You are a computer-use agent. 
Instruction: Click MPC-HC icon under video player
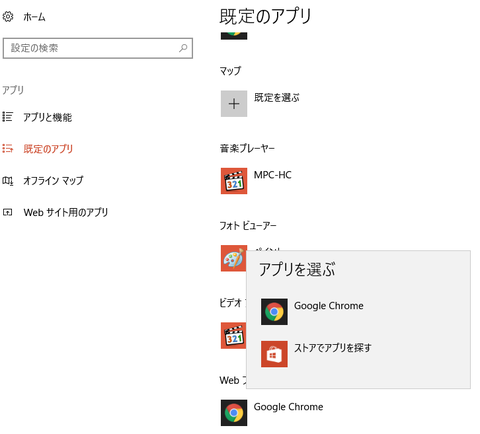(x=233, y=336)
